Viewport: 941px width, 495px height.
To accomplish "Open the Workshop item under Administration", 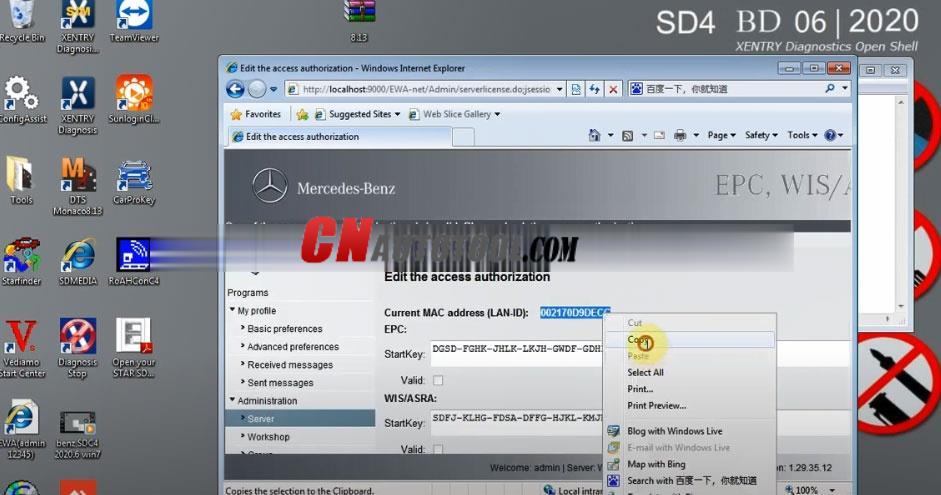I will coord(268,437).
